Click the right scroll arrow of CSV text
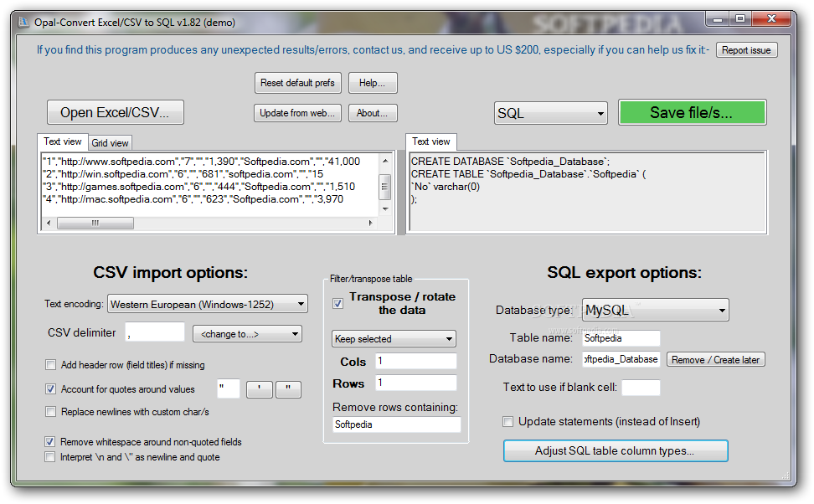The height and width of the screenshot is (504, 814). (371, 224)
